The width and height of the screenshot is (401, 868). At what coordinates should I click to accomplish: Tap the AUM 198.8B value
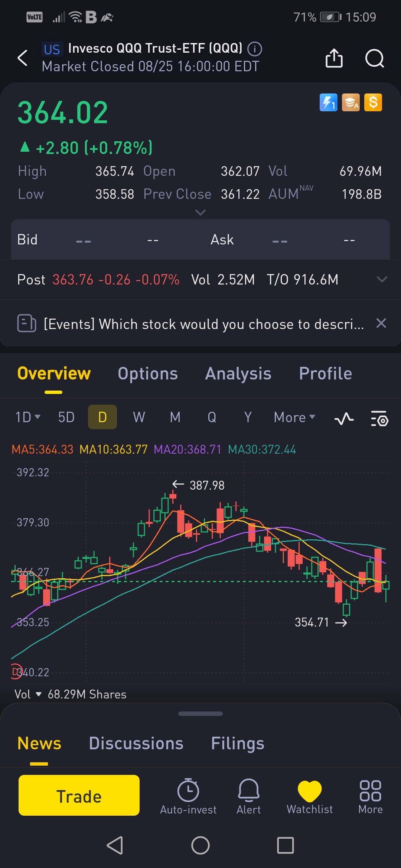pos(362,194)
